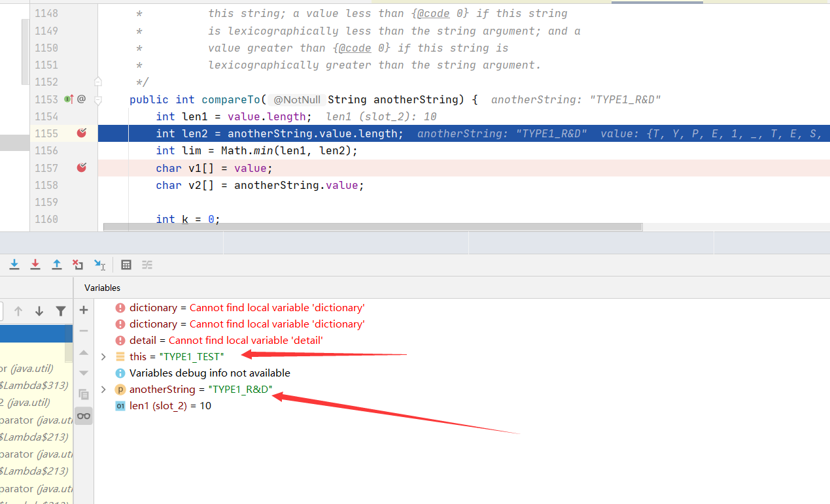Remove watch with minus icon

coord(84,331)
